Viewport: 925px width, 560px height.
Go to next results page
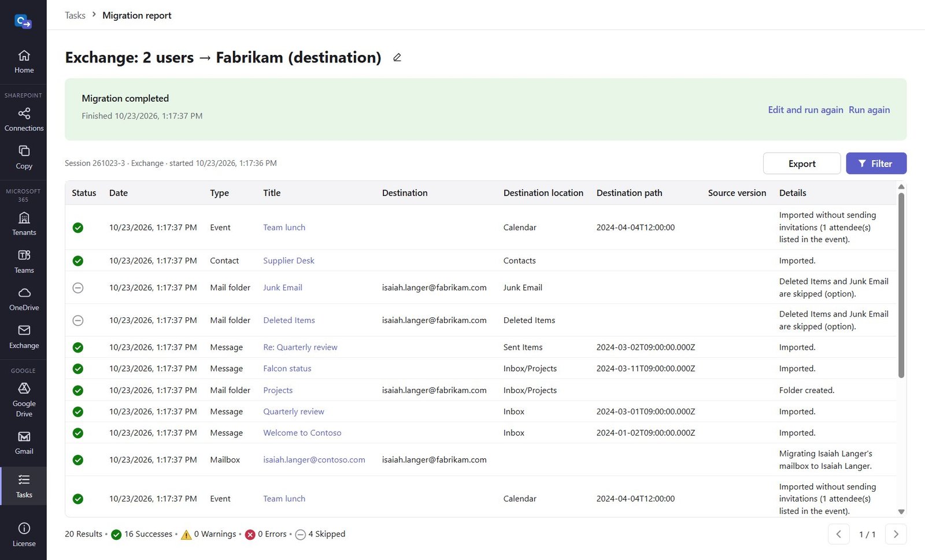(896, 534)
